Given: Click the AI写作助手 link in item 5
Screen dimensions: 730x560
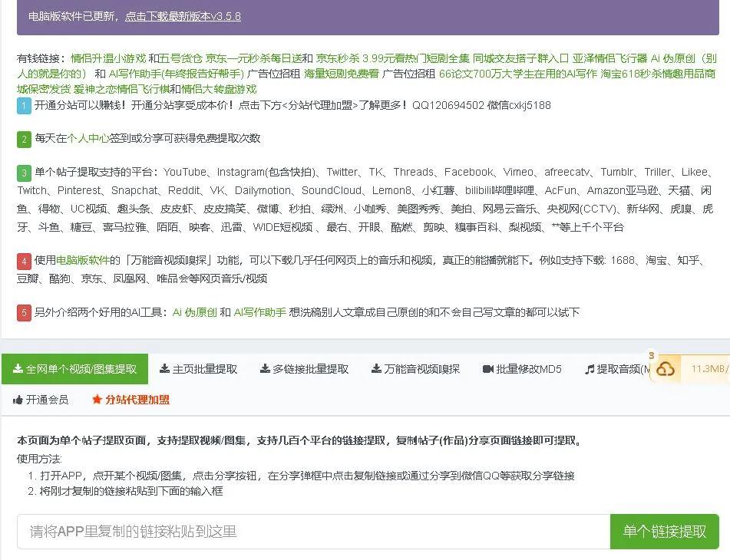Looking at the screenshot, I should pos(259,313).
